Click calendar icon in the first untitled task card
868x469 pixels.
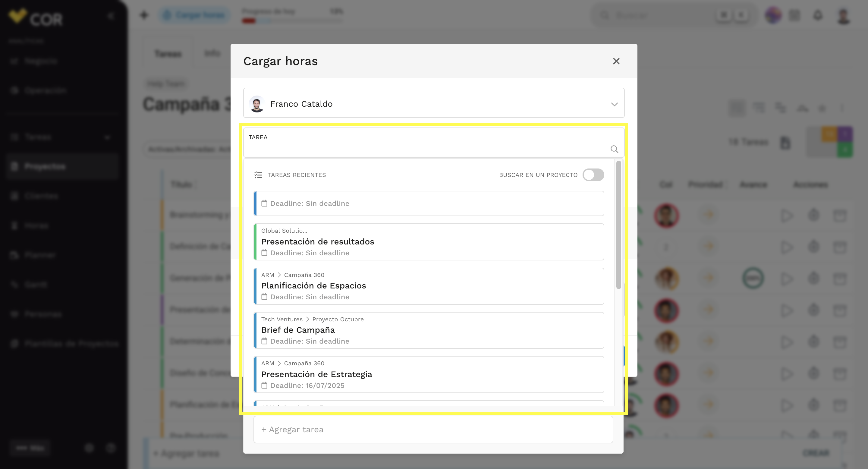click(264, 203)
